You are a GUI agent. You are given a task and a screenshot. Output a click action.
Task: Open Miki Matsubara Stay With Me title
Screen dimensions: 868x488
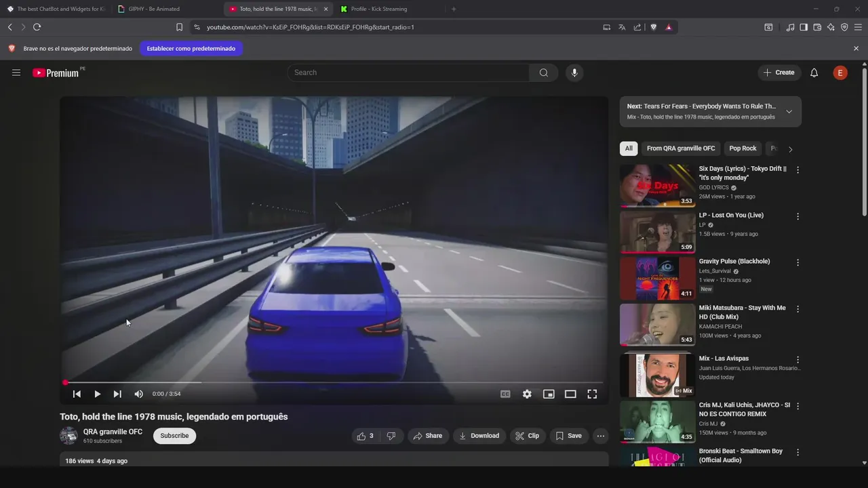tap(743, 312)
